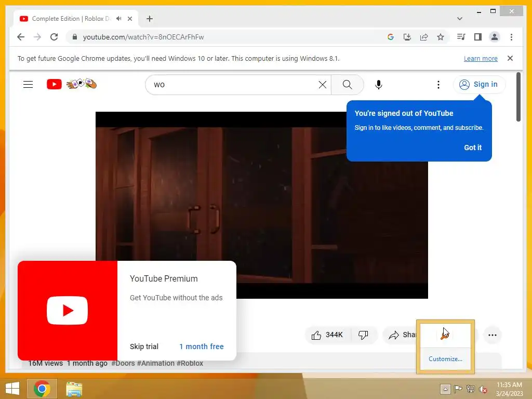
Task: Open the volume tray icon
Action: click(x=483, y=389)
